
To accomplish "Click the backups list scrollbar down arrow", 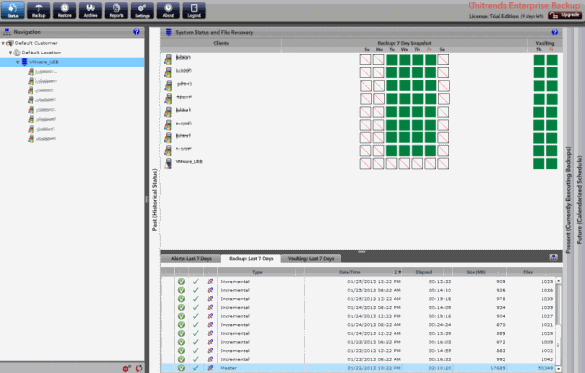I will coord(559,369).
